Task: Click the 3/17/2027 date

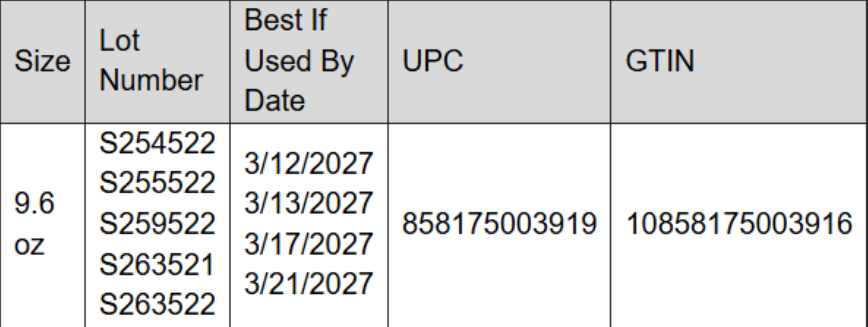Action: click(x=309, y=244)
